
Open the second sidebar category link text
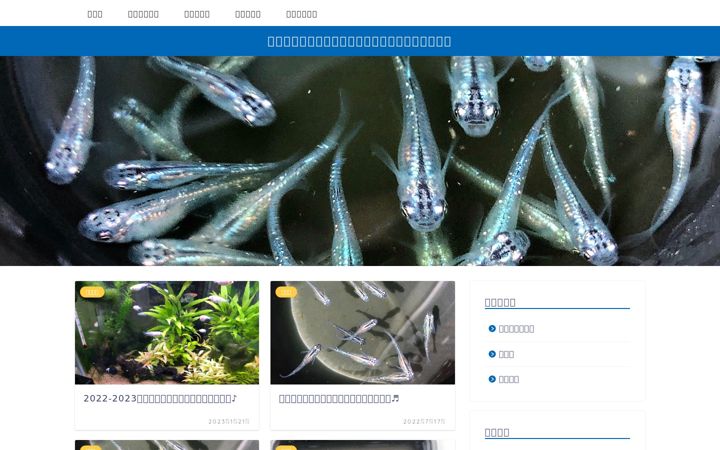(x=506, y=354)
